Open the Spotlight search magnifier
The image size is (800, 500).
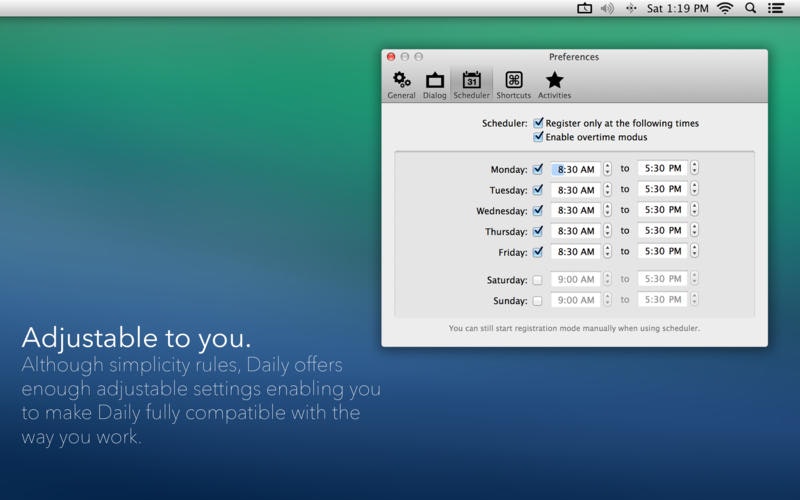[x=750, y=8]
